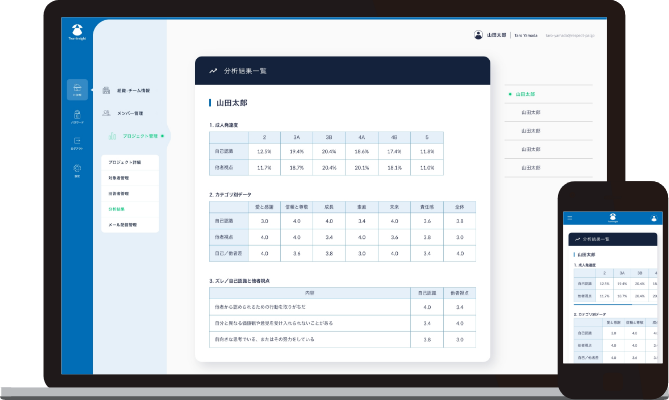The height and width of the screenshot is (400, 669).
Task: Click the 分析結果一覧 title on the laptop card
Action: point(245,71)
